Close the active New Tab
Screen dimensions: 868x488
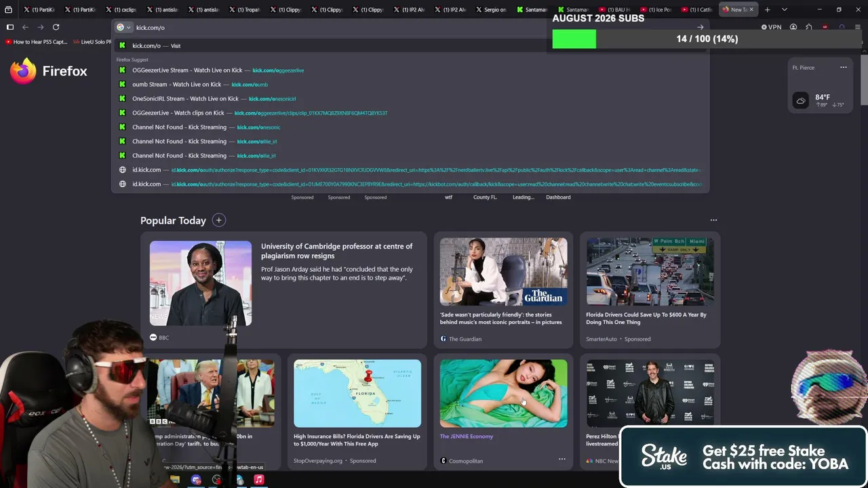(751, 9)
